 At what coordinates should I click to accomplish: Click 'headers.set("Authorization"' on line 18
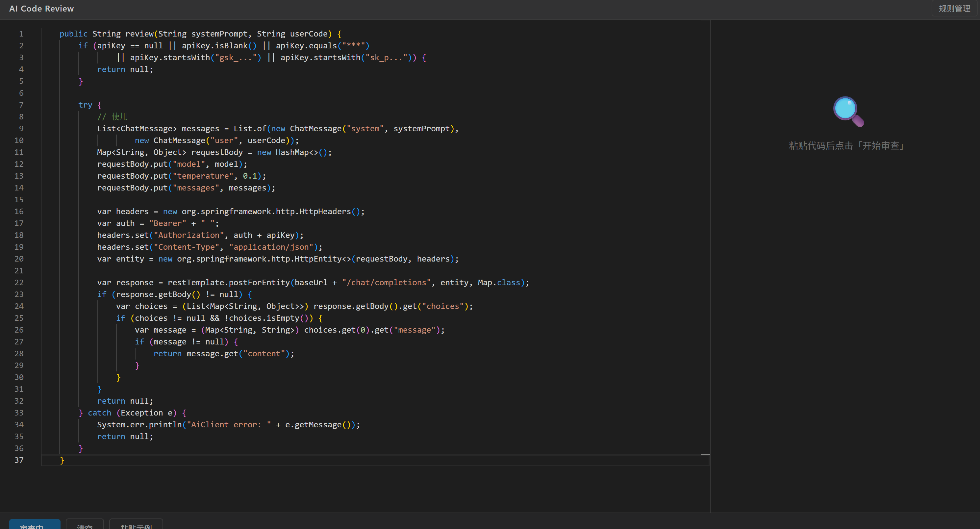[161, 235]
